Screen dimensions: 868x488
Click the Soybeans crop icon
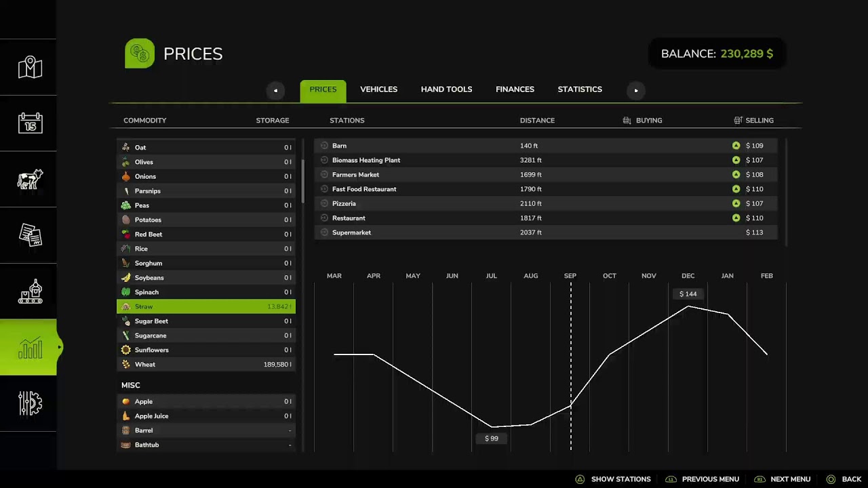coord(125,277)
